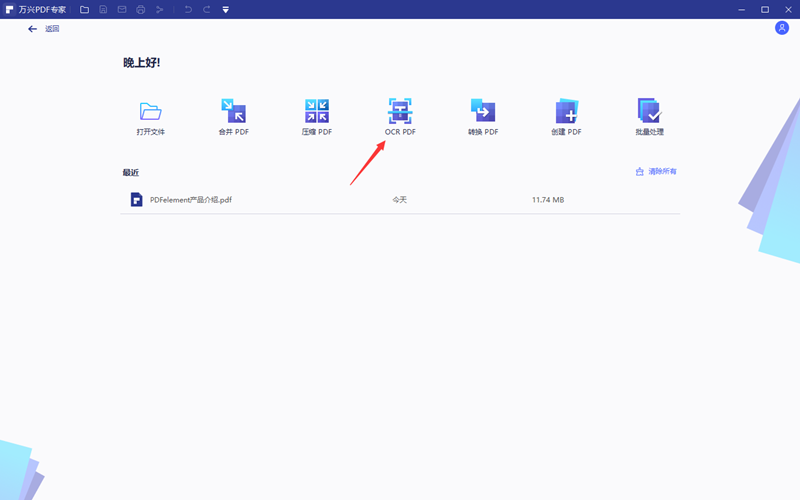The height and width of the screenshot is (500, 800).
Task: Maximize the application window
Action: click(765, 9)
